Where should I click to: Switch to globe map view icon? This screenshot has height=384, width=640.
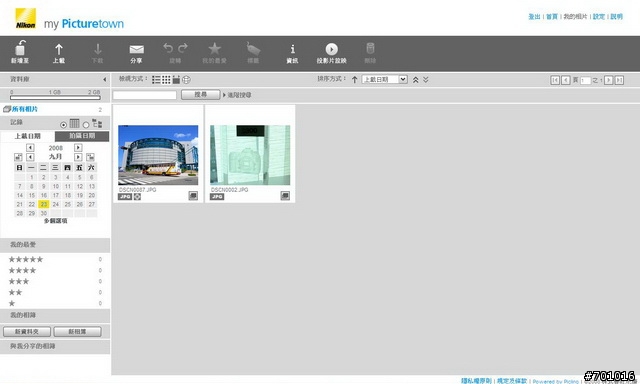click(186, 80)
